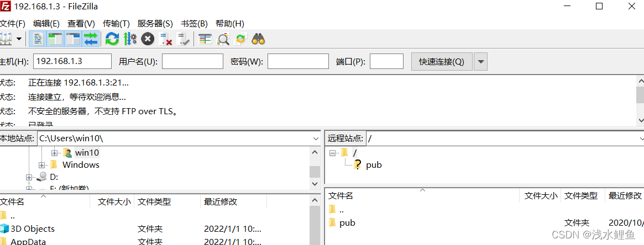The height and width of the screenshot is (245, 644).
Task: Toggle synchronized browsing
Action: [x=240, y=39]
